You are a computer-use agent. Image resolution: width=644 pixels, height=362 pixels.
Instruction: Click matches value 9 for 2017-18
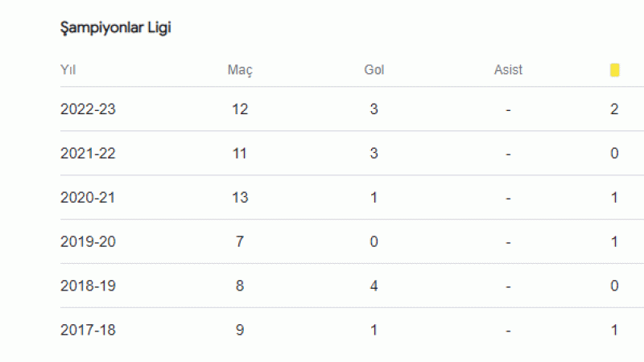[240, 330]
